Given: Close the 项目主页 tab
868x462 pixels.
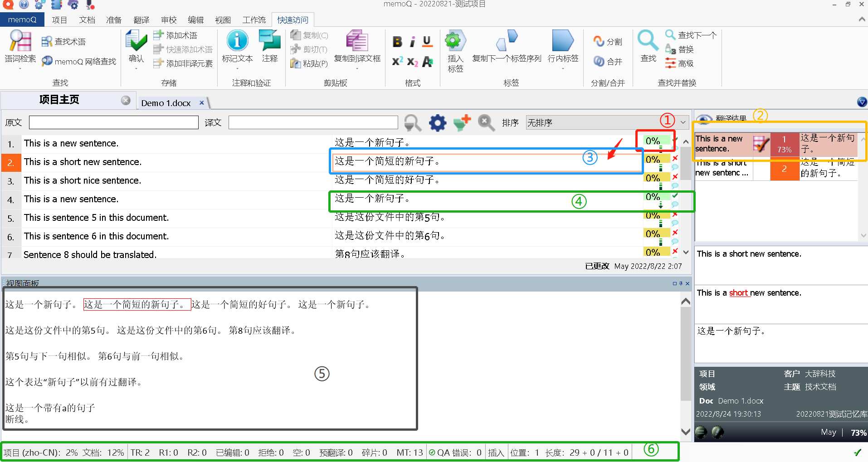Looking at the screenshot, I should click(126, 101).
